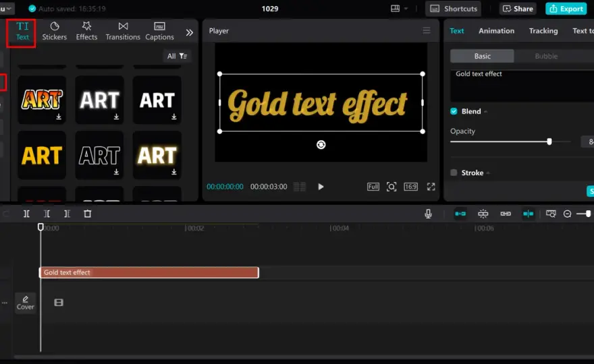Select the Bubble sub-tab

point(546,56)
